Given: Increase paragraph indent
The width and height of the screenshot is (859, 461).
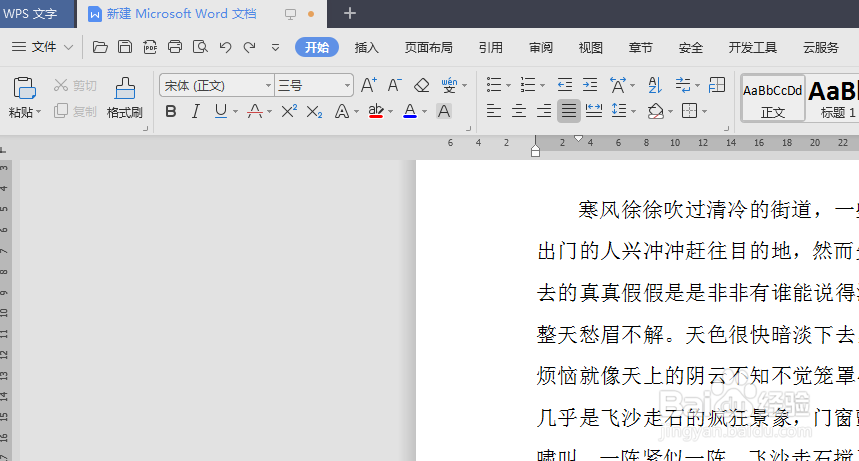Looking at the screenshot, I should (x=590, y=85).
